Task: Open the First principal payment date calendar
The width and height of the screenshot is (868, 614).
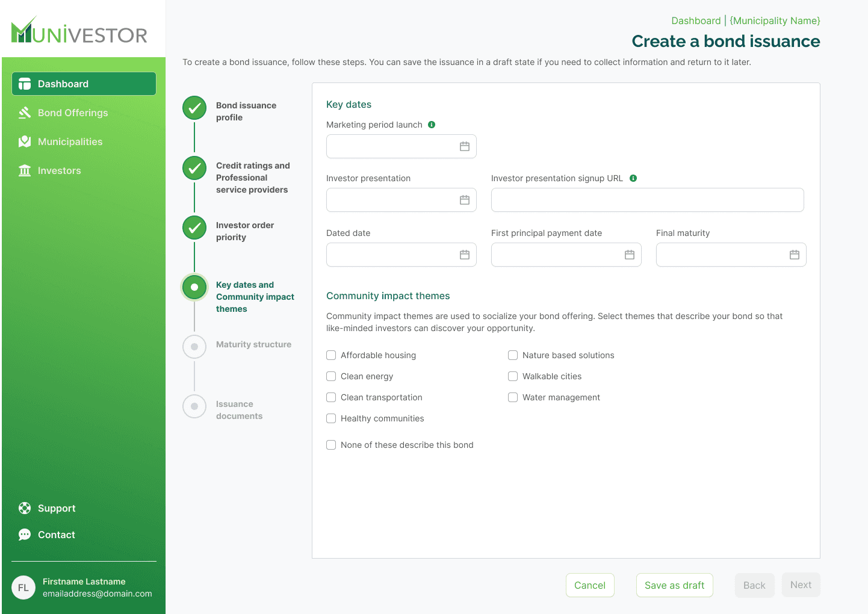Action: [630, 255]
